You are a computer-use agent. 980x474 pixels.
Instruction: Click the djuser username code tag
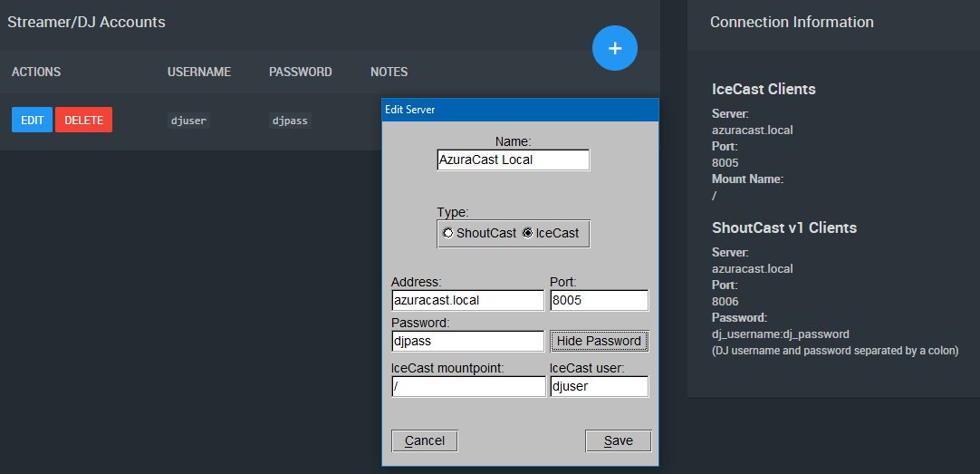(188, 121)
